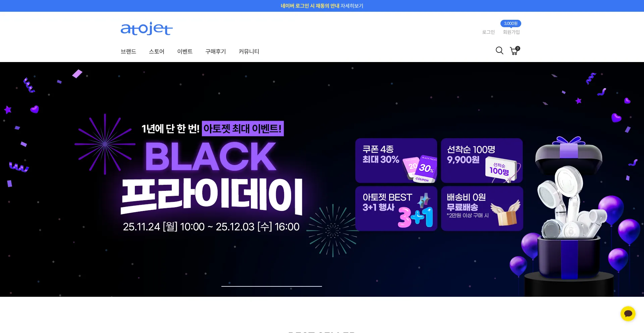Select the 아토젯 BEST 3+1 행사 card
644x333 pixels.
[x=396, y=209]
